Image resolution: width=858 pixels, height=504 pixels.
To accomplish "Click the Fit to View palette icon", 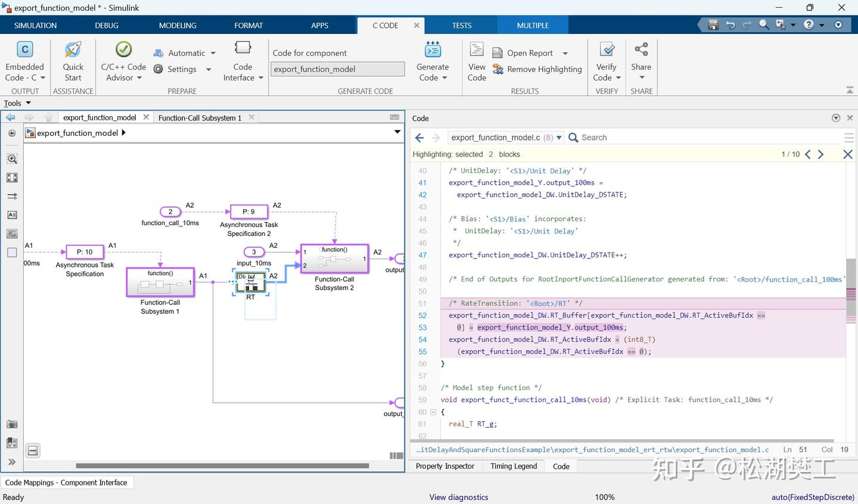I will click(12, 178).
